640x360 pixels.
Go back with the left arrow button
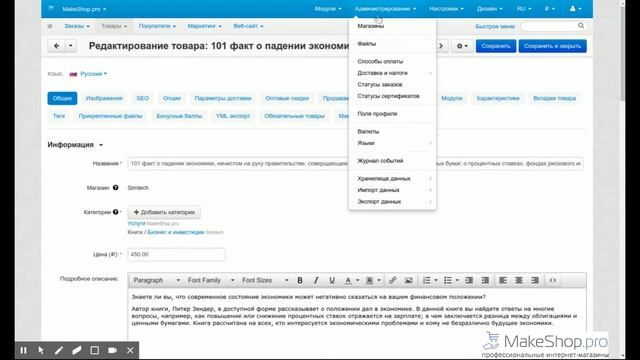click(57, 46)
